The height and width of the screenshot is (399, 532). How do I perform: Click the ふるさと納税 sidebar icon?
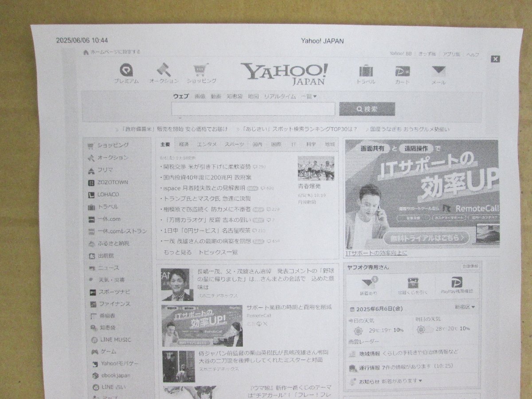tap(91, 244)
